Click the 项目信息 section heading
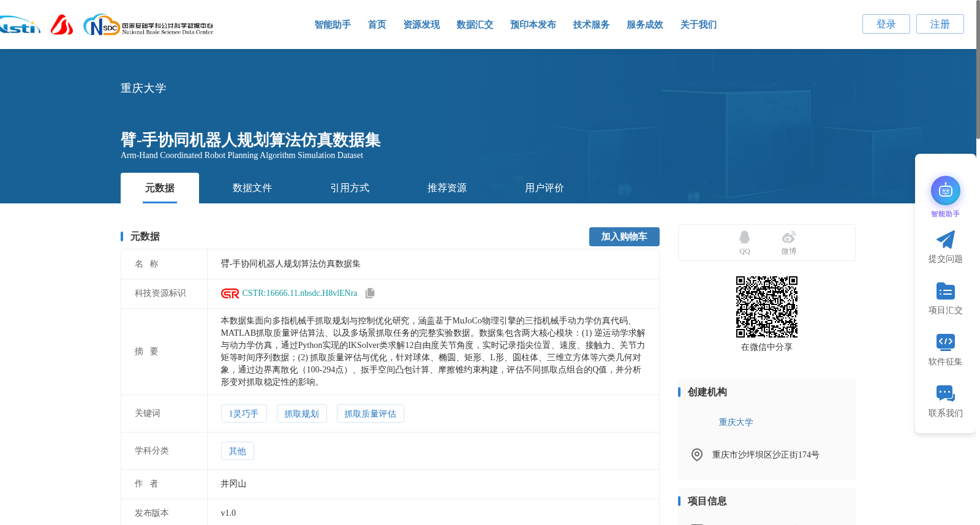This screenshot has width=980, height=525. [707, 501]
